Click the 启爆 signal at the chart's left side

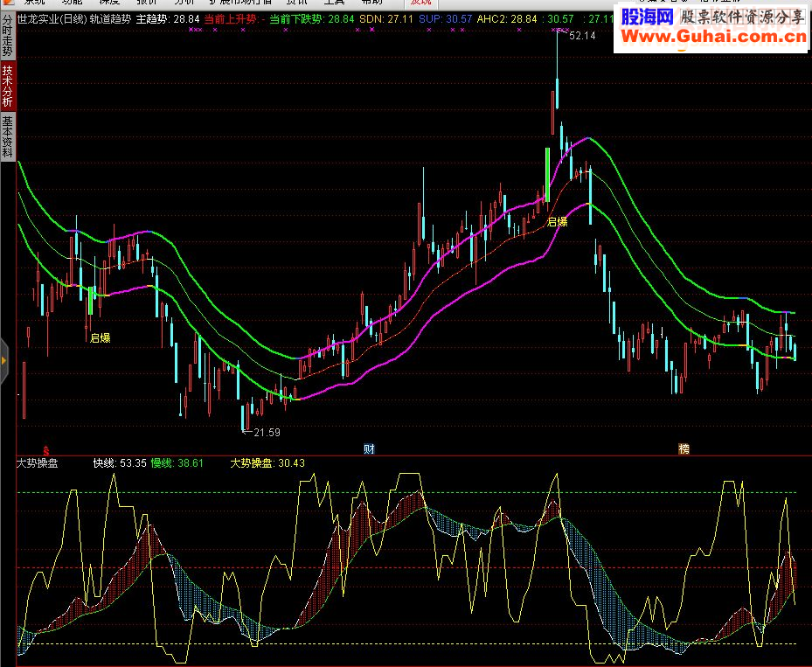[100, 338]
